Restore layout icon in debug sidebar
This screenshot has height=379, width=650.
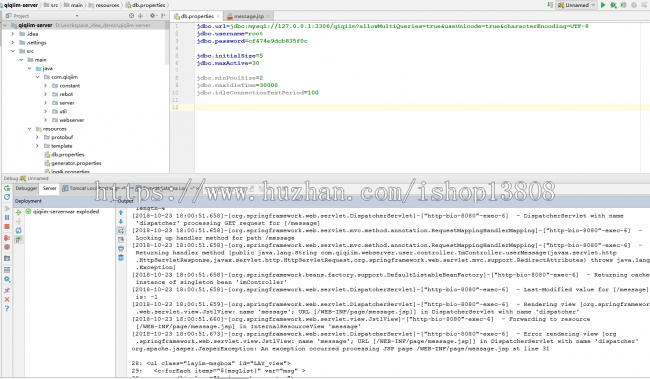point(7,270)
